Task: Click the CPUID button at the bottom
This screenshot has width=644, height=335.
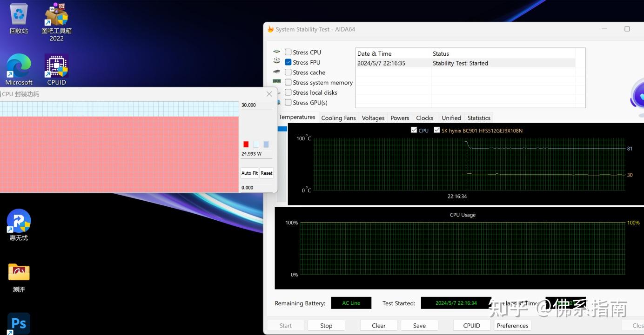Action: click(x=472, y=325)
